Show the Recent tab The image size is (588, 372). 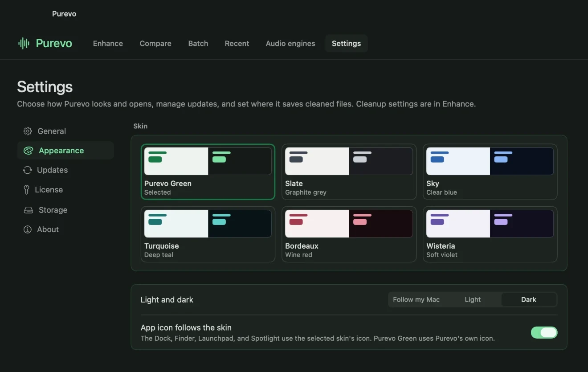pos(237,43)
